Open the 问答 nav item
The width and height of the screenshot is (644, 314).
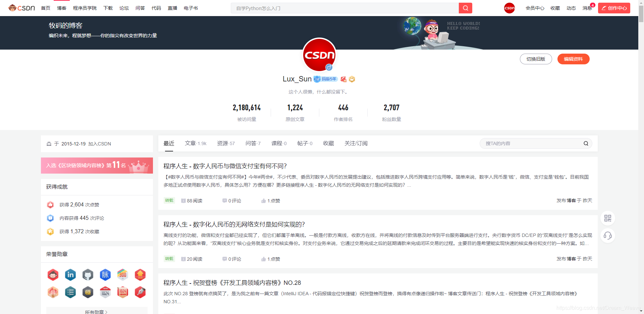(140, 8)
